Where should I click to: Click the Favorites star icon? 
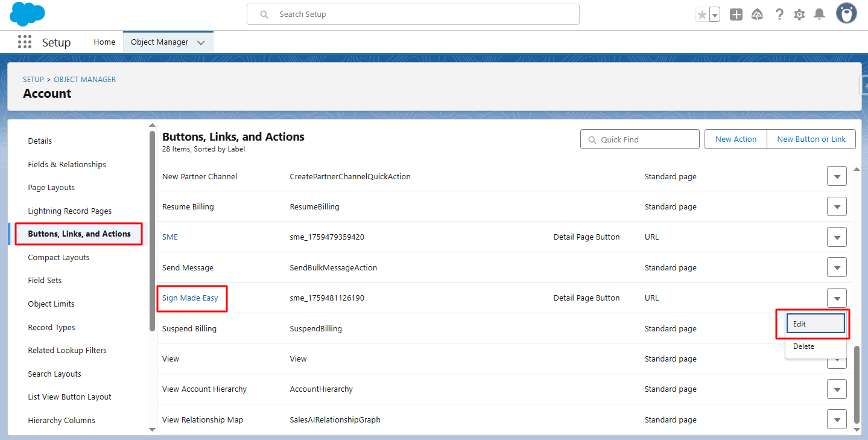(702, 14)
